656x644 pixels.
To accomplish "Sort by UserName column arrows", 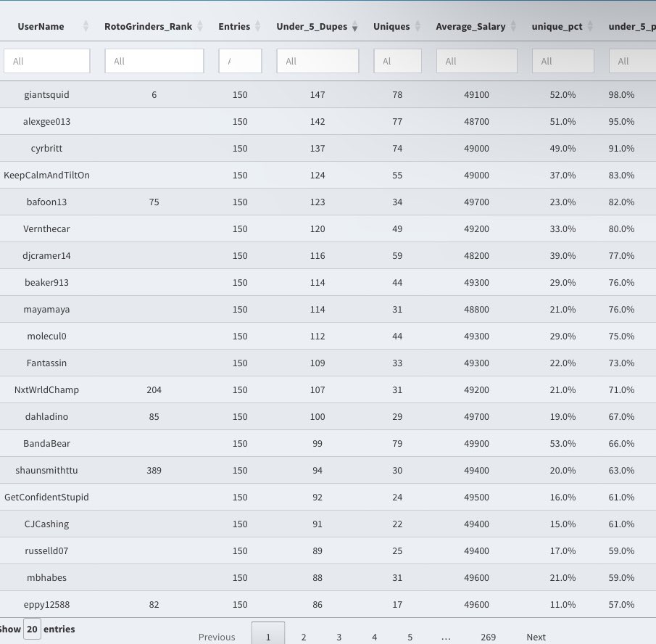I will point(86,26).
